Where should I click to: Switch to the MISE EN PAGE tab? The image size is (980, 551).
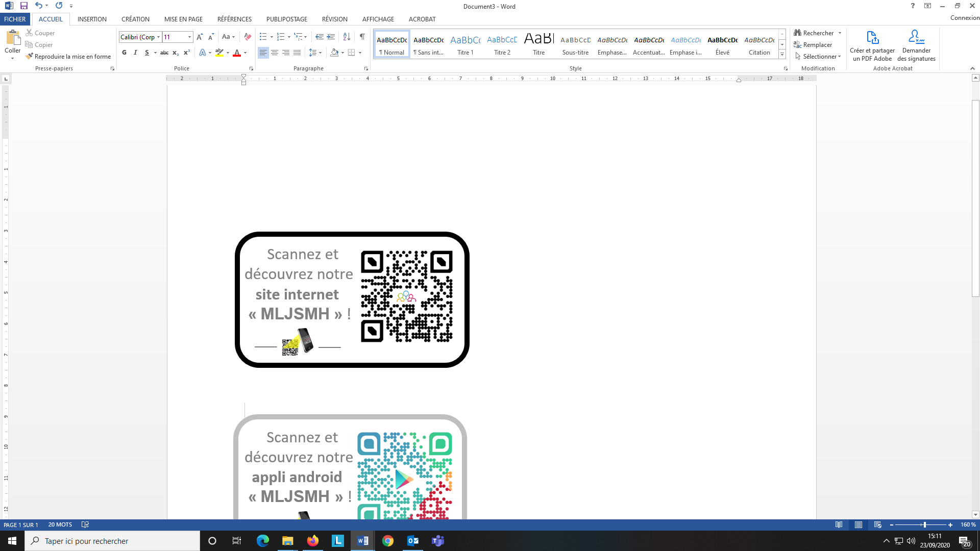[183, 19]
